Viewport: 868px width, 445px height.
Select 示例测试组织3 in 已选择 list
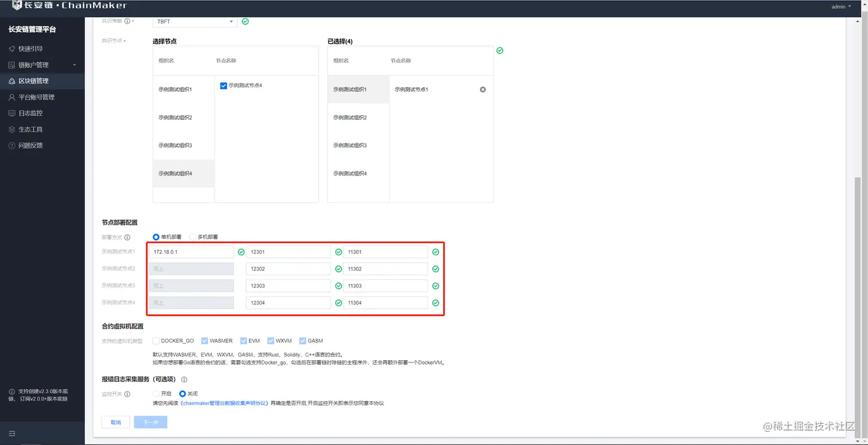(358, 146)
